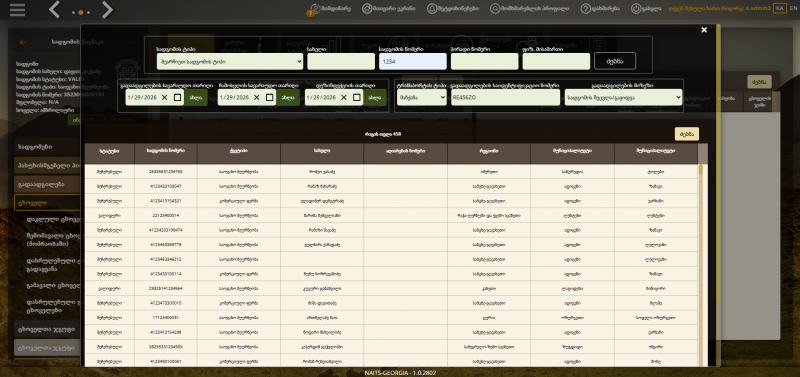Image resolution: width=800 pixels, height=377 pixels.
Task: Open calendar for estimated arrival date
Action: (269, 97)
